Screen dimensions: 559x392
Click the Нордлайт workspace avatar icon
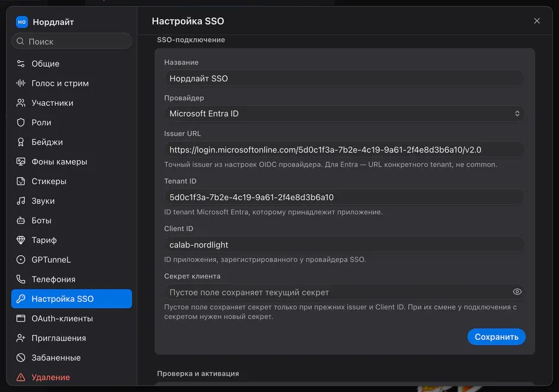[22, 22]
